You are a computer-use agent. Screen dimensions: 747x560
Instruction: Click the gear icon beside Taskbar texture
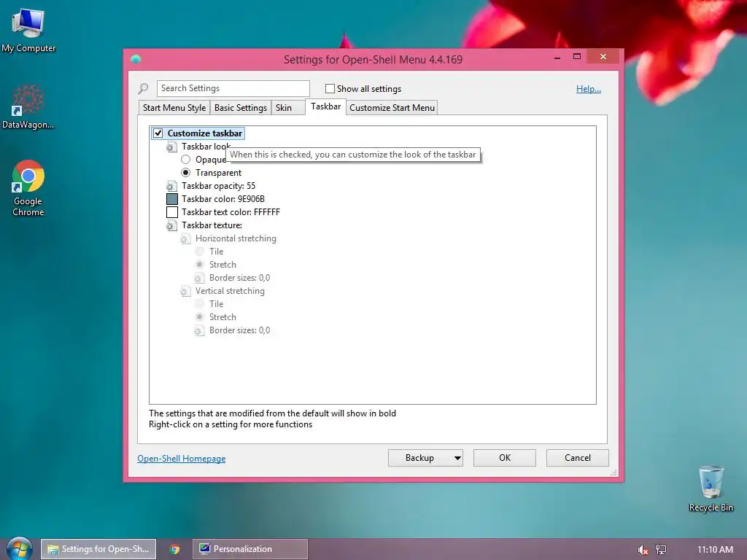click(x=171, y=226)
